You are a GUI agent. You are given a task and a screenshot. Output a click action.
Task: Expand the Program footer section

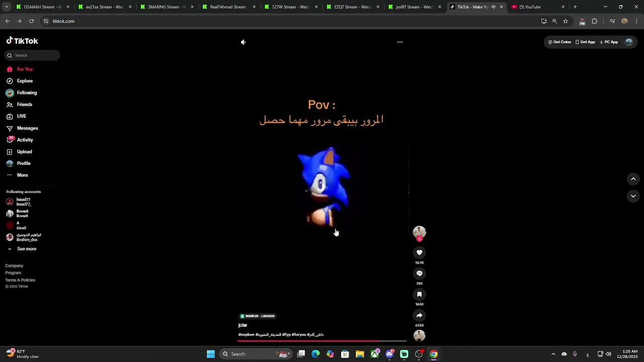(13, 273)
